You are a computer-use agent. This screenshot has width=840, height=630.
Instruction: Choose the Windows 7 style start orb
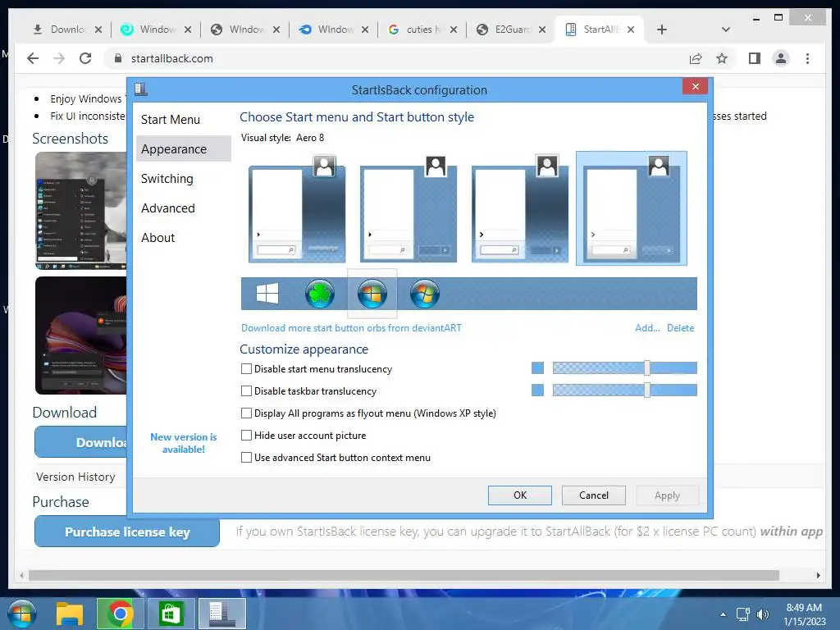[x=372, y=294]
